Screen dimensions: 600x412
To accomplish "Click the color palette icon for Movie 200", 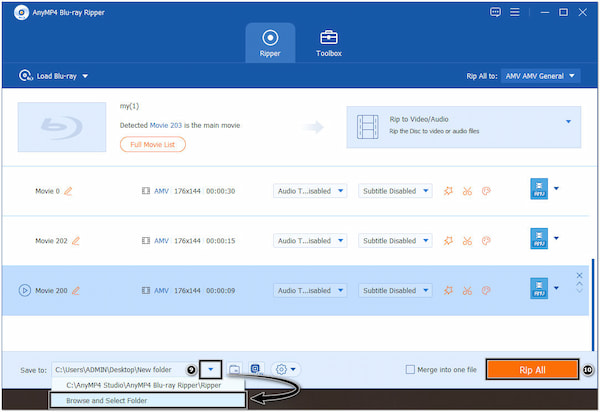I will coord(487,291).
